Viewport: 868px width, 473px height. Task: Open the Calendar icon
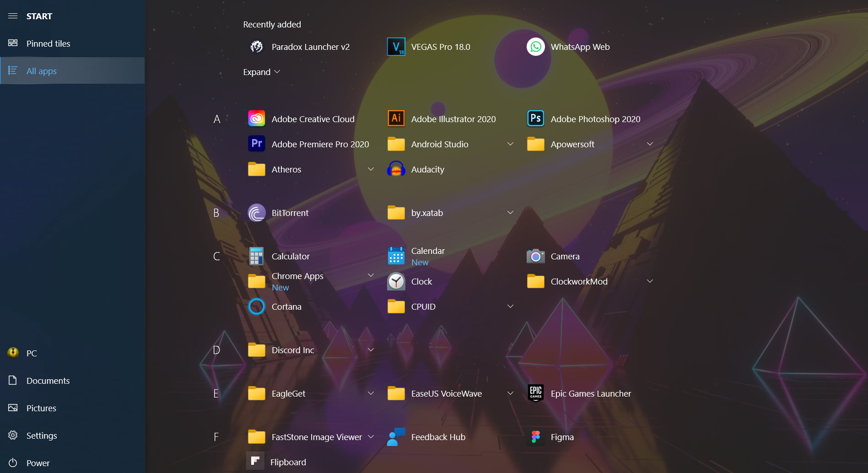tap(396, 256)
